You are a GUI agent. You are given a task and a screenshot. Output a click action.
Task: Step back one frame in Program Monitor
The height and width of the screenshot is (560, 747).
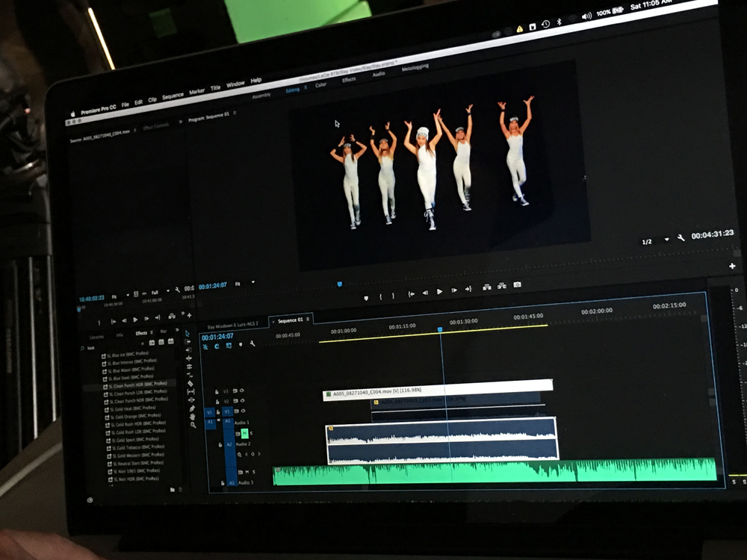[425, 293]
